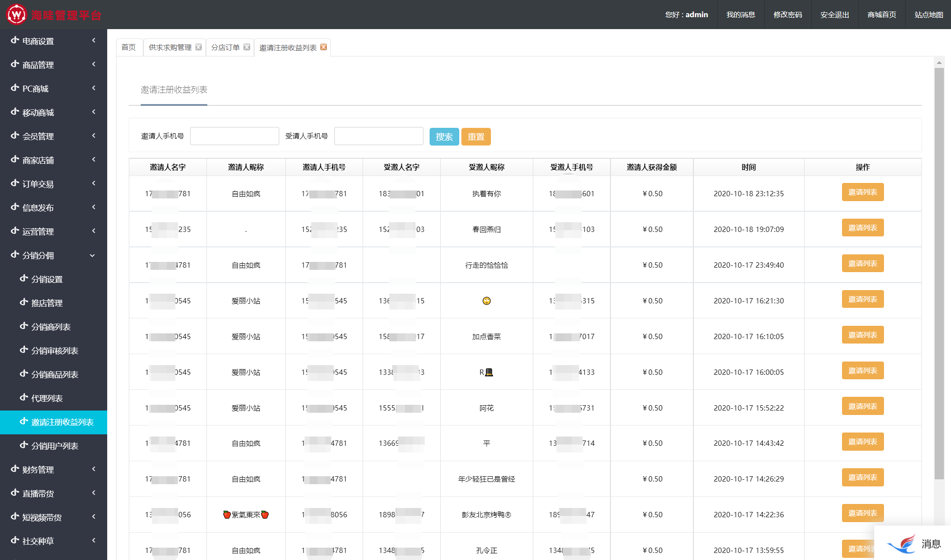The height and width of the screenshot is (560, 951).
Task: Click the hand icon beside 分销商列表
Action: click(x=24, y=326)
